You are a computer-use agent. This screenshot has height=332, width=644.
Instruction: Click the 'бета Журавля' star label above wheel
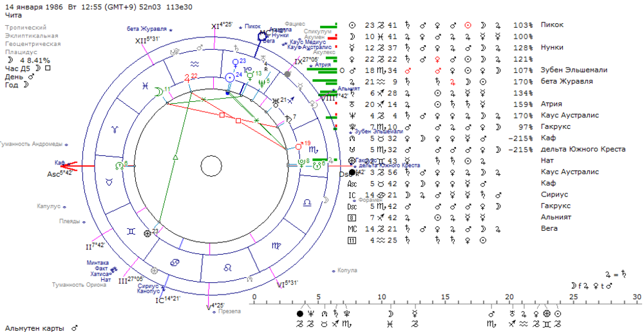(147, 29)
